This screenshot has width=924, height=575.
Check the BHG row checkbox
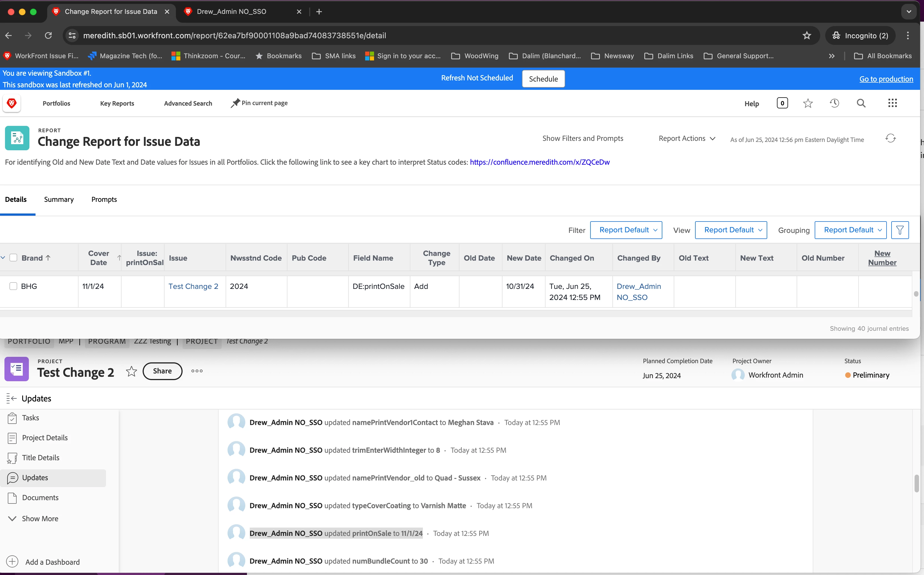pos(13,286)
